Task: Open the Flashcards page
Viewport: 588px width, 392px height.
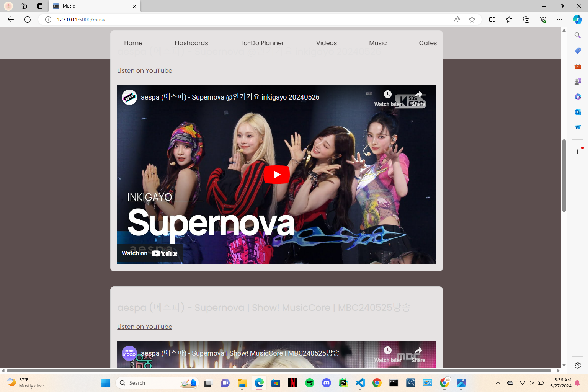Action: point(191,43)
